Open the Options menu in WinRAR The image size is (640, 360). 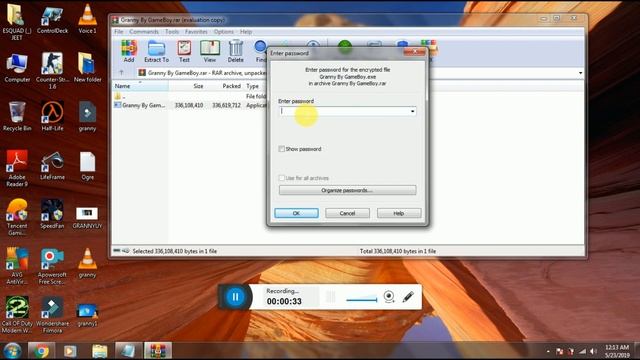click(224, 32)
